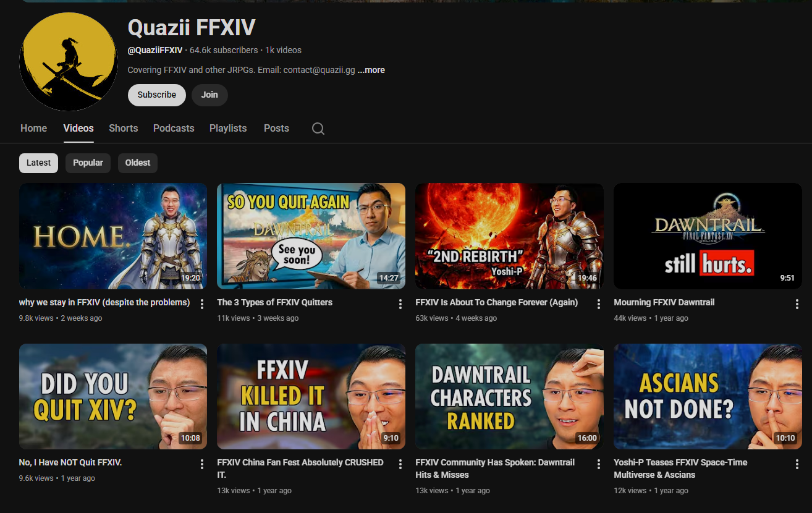
Task: Open the Shorts tab
Action: pos(124,128)
